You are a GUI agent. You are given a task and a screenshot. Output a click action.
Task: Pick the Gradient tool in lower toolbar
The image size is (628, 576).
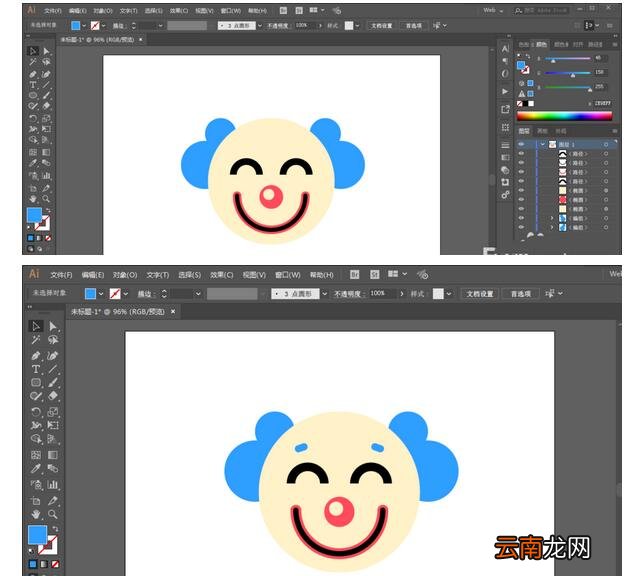pos(52,455)
